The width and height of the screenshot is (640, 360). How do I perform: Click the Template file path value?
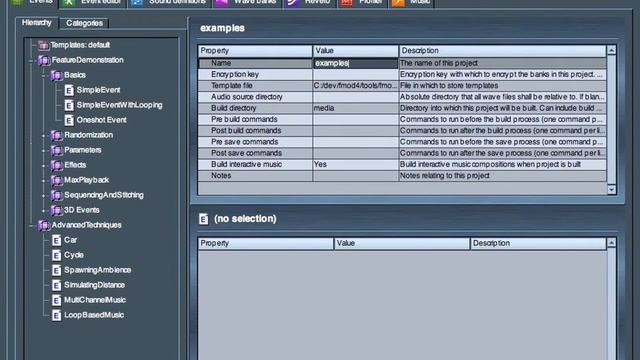pos(355,86)
